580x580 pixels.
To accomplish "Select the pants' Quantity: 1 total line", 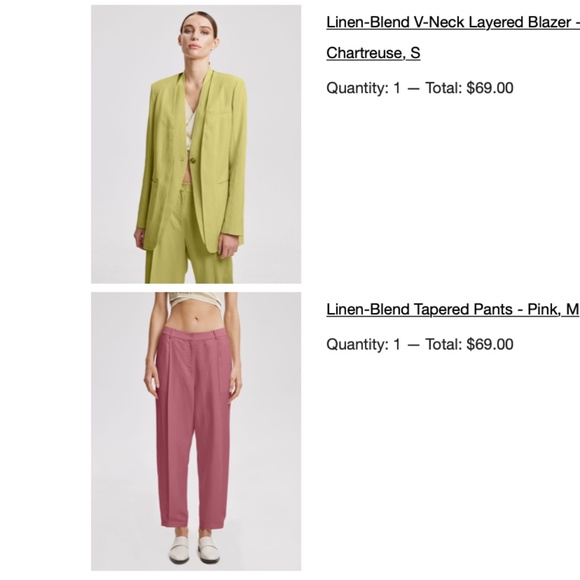I will [420, 344].
